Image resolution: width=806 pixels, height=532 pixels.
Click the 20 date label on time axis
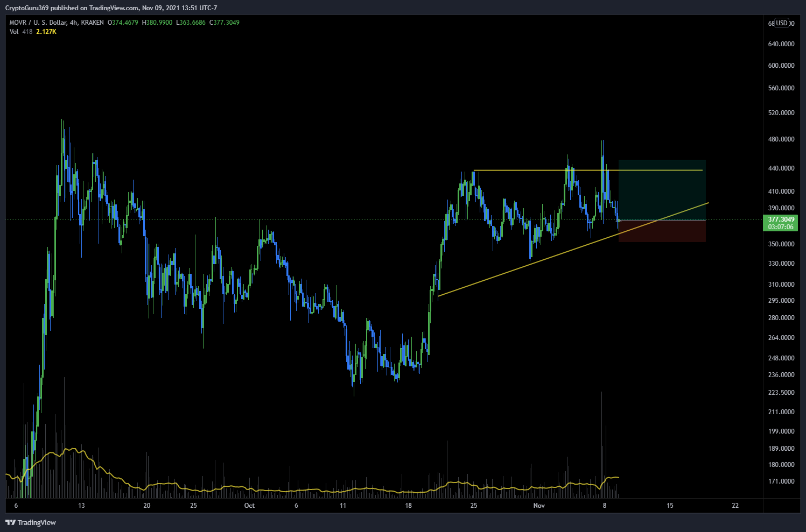pos(147,506)
